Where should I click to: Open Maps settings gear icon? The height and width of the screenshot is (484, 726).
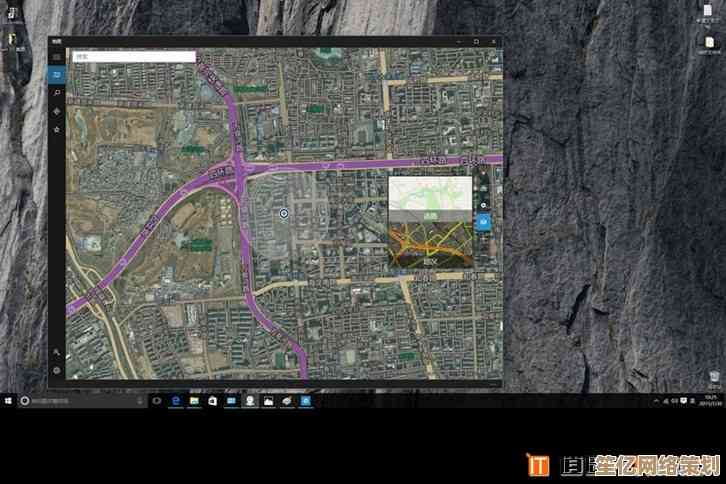[57, 370]
